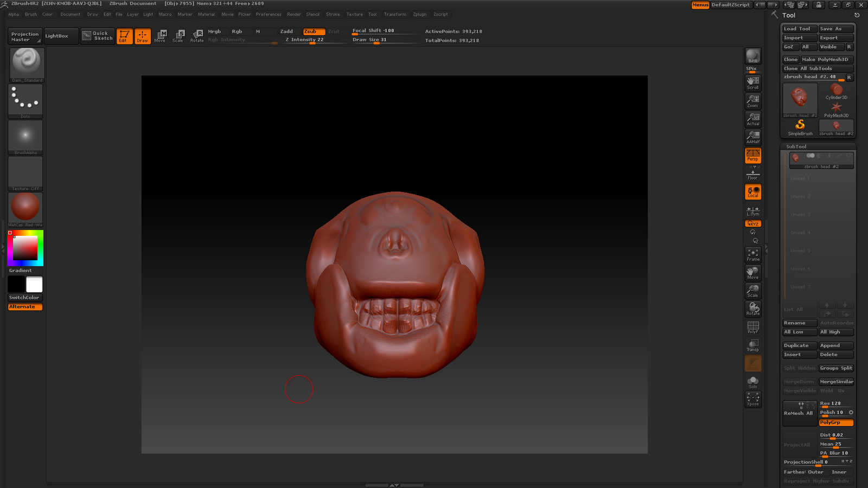This screenshot has width=868, height=488.
Task: Open the Menus toggle at top right
Action: (700, 4)
